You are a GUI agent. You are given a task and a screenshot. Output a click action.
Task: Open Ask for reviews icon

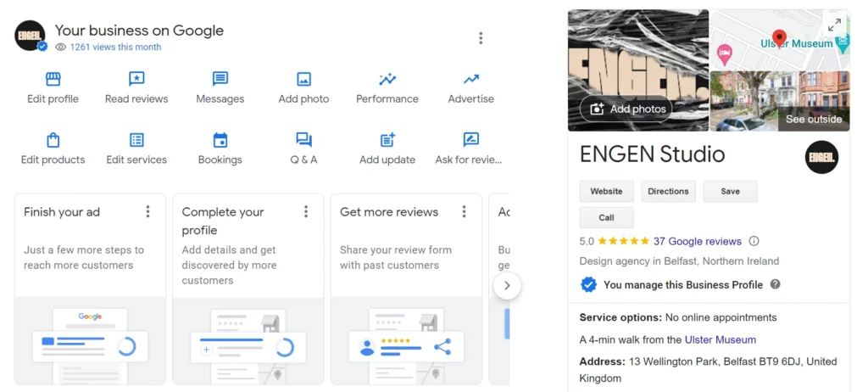tap(471, 140)
